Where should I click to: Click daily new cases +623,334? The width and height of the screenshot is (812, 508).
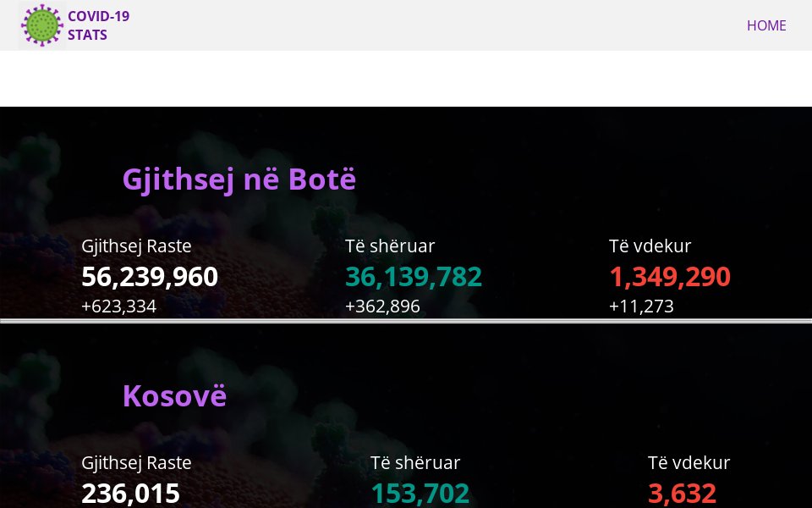click(118, 306)
